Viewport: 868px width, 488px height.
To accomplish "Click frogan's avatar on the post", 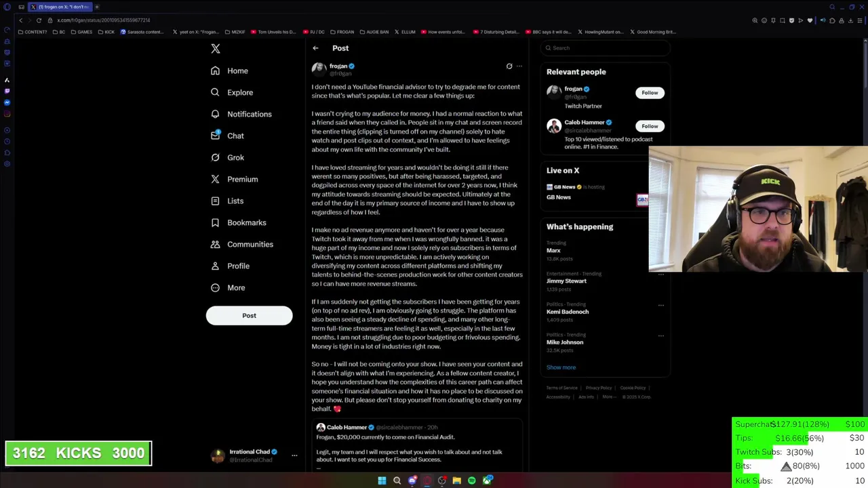I will click(319, 68).
